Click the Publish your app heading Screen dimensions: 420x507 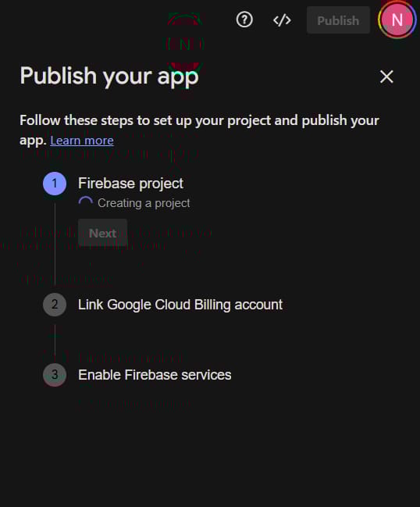(x=109, y=77)
